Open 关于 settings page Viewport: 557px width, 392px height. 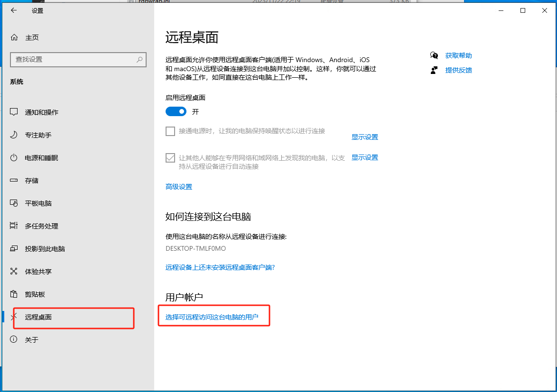click(x=32, y=339)
